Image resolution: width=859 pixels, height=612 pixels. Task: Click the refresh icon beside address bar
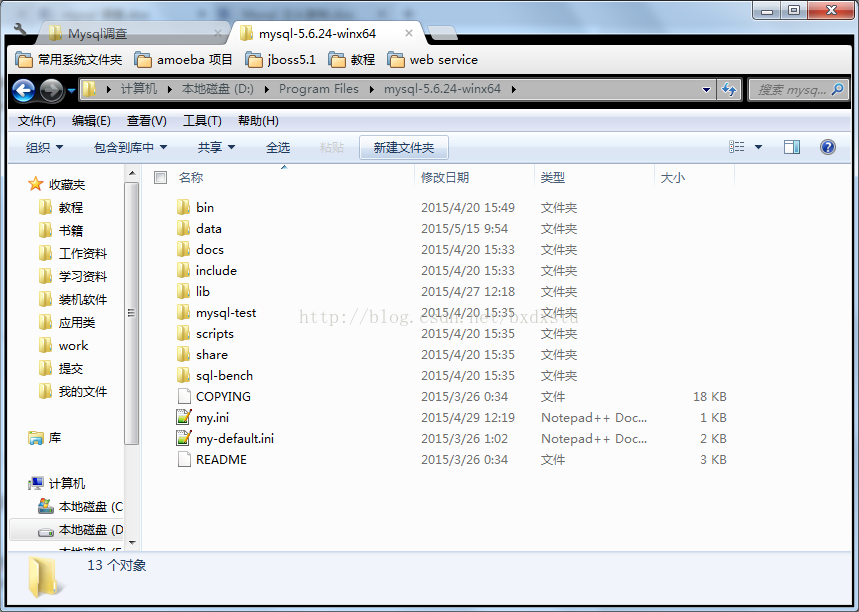tap(729, 89)
